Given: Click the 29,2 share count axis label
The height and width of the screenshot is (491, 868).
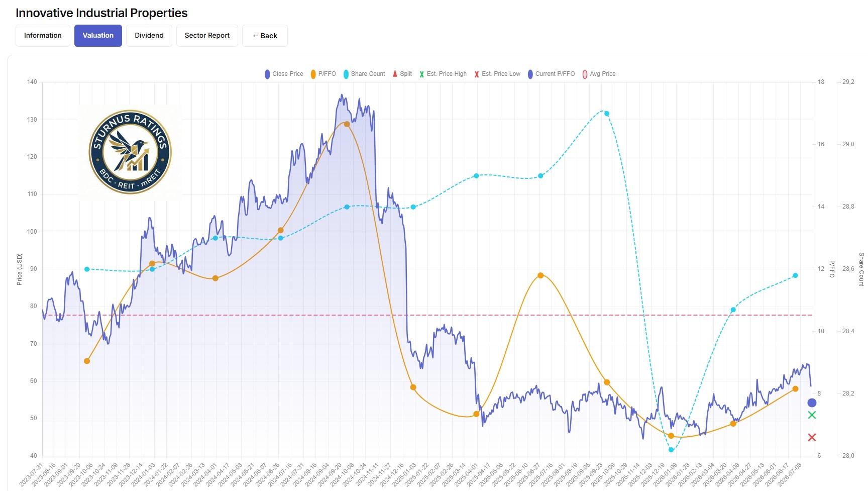Looking at the screenshot, I should (x=848, y=82).
